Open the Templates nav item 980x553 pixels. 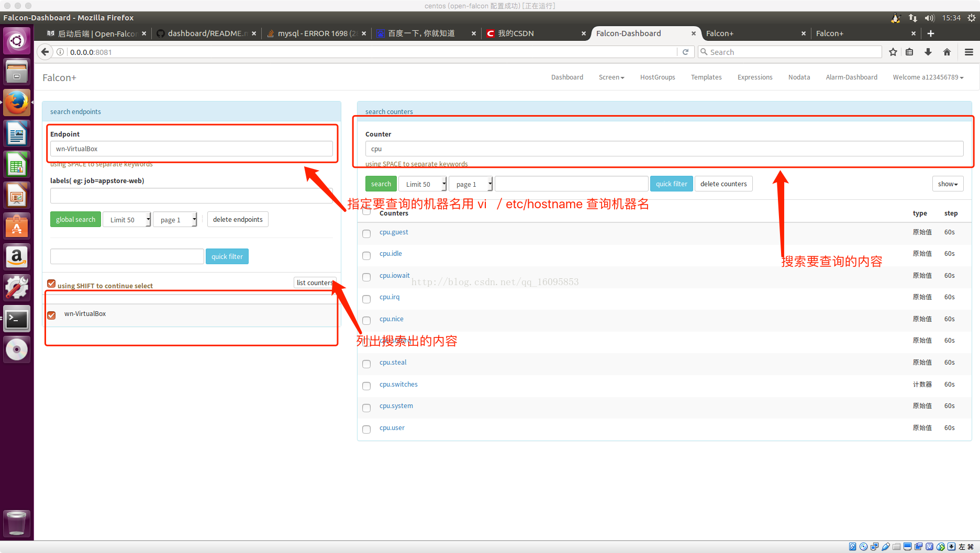point(706,77)
